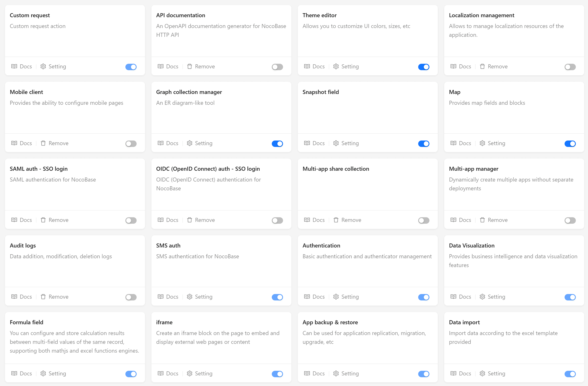Click trash icon on Multi-app manager card

(482, 220)
